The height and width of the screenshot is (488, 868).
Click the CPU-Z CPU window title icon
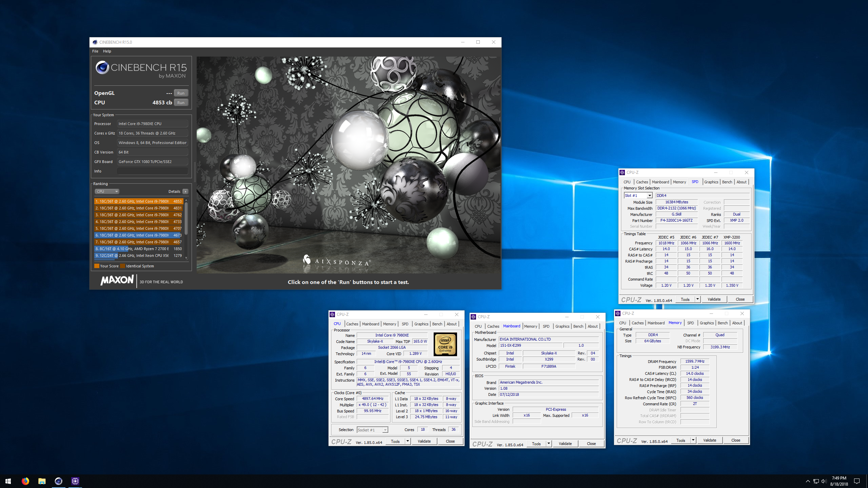(x=332, y=314)
